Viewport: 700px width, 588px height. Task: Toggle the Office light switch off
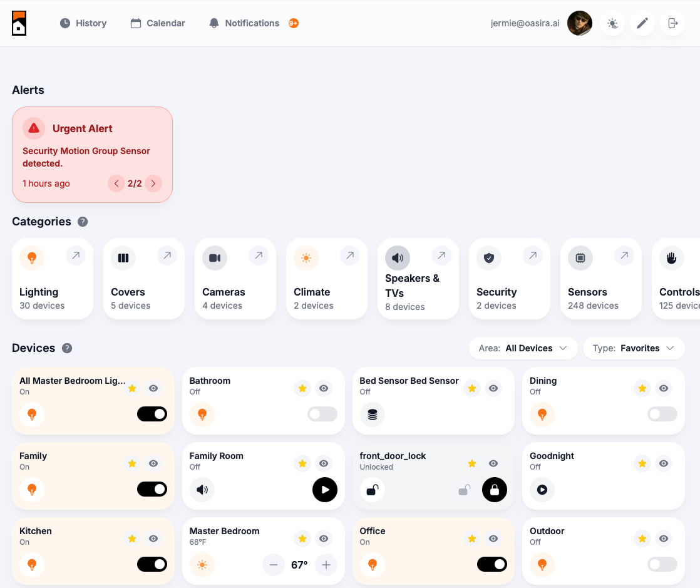click(x=492, y=564)
